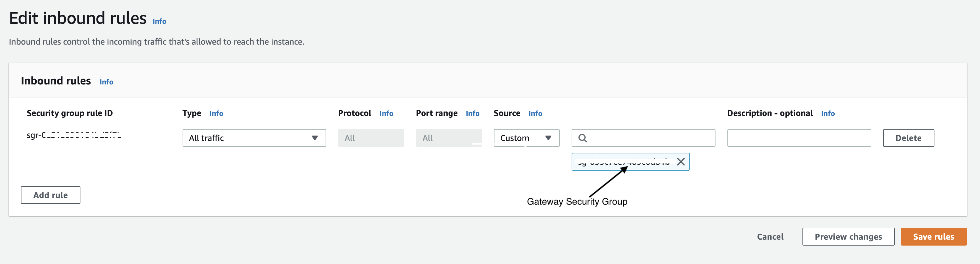Open Info link beside Inbound rules heading
The image size is (980, 264).
click(x=106, y=82)
